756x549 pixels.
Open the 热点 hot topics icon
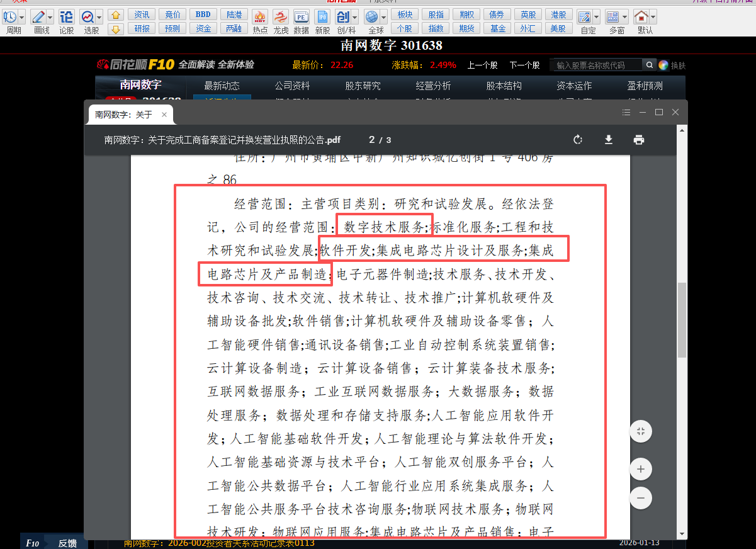[x=259, y=17]
